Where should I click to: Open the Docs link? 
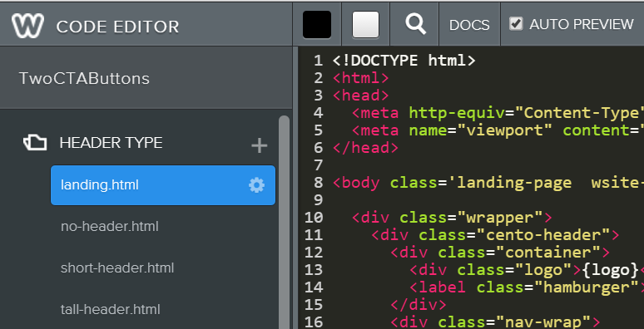[469, 25]
